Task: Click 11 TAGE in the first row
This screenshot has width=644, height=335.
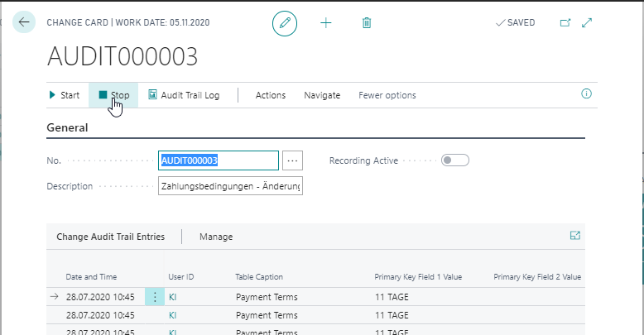Action: 392,297
